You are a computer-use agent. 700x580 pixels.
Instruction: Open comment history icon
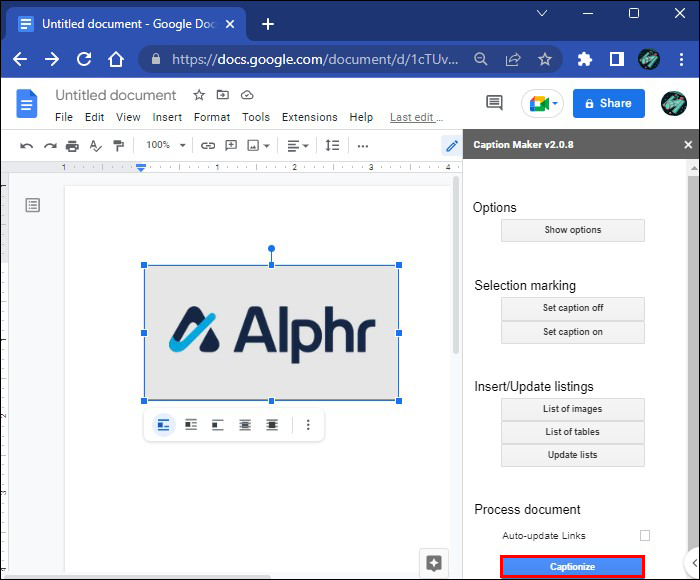click(494, 103)
